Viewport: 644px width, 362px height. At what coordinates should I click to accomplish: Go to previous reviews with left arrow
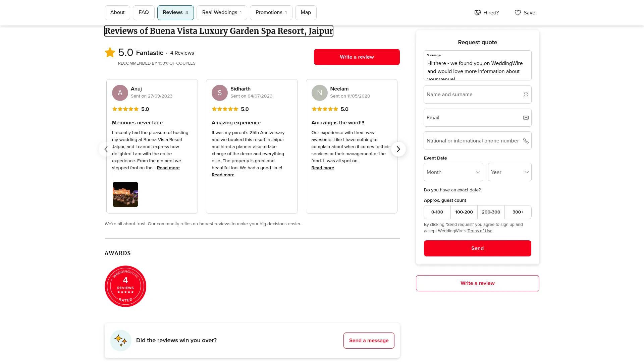pos(106,149)
